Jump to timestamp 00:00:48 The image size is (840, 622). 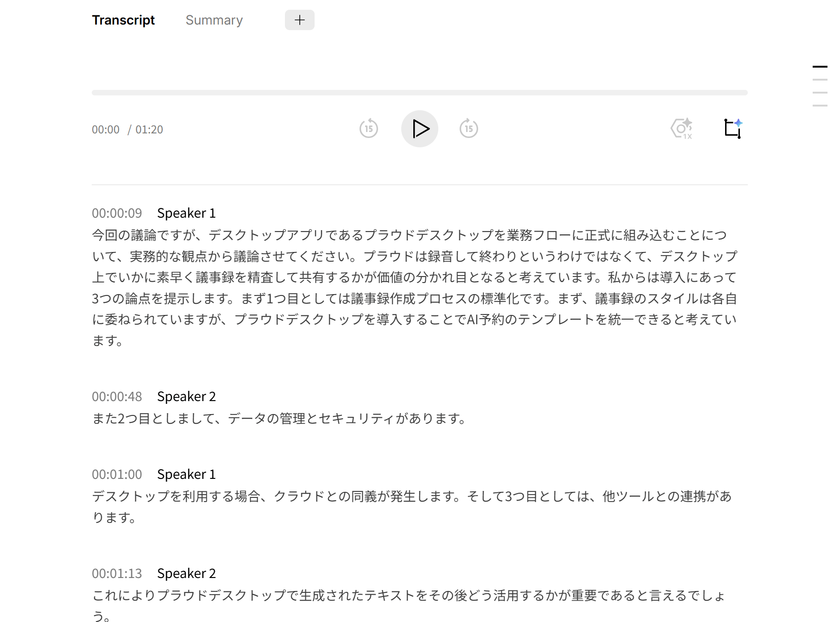[x=117, y=396]
